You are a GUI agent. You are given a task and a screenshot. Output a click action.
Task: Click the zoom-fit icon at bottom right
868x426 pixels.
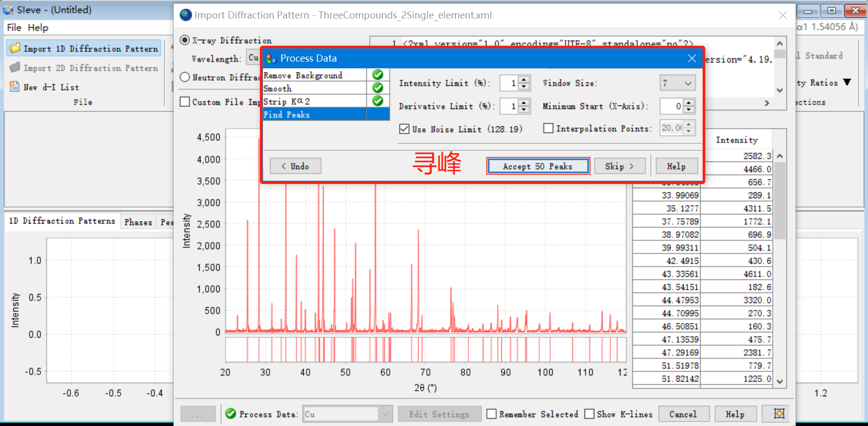779,414
